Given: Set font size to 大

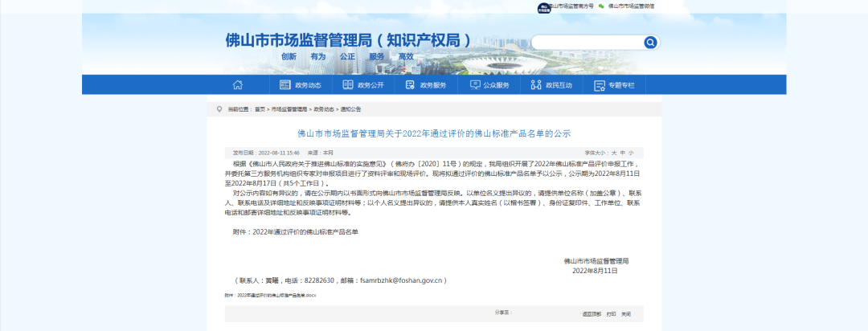Looking at the screenshot, I should [614, 153].
